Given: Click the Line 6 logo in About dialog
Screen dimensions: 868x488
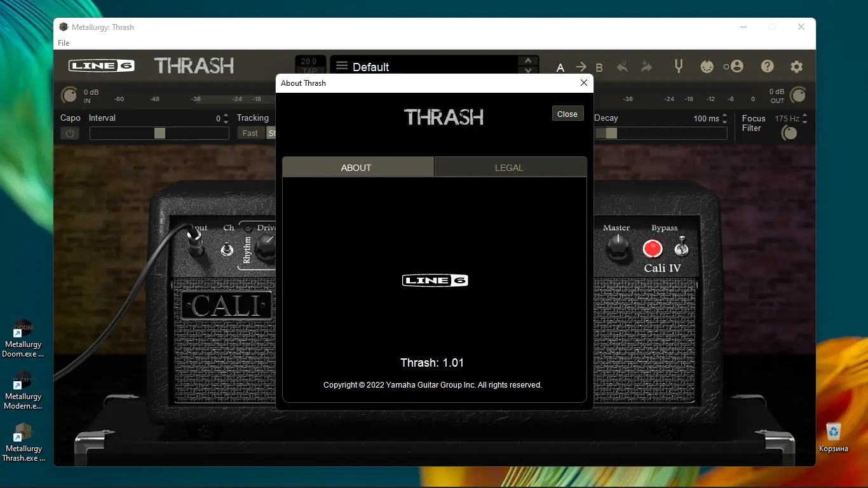Looking at the screenshot, I should point(435,280).
